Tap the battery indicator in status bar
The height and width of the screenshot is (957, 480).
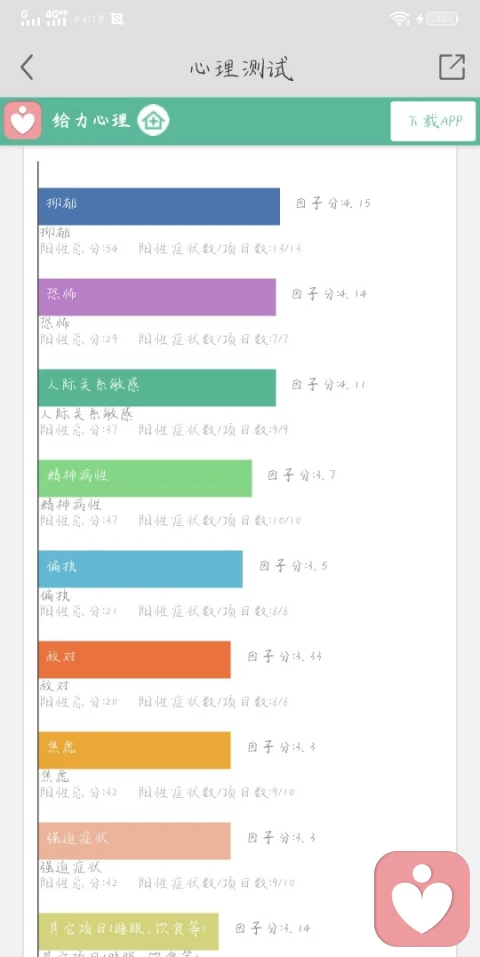coord(443,19)
